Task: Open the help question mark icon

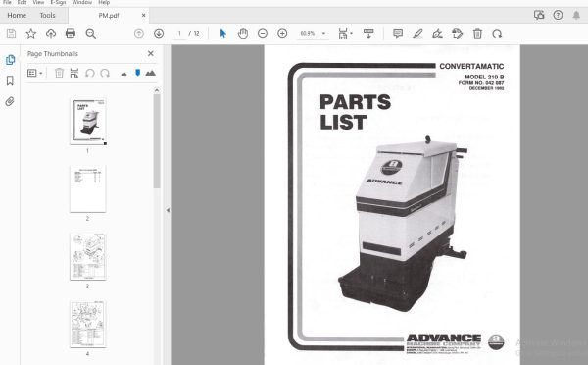Action: point(558,15)
